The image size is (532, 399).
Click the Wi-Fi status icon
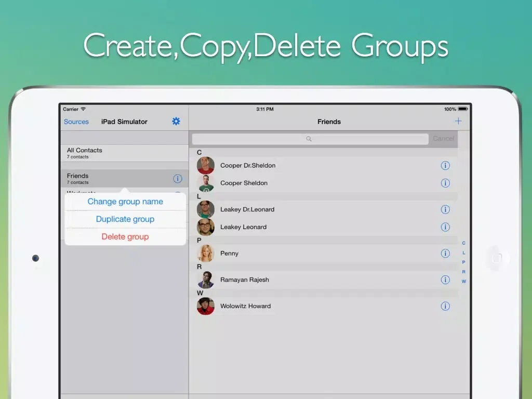coord(83,109)
